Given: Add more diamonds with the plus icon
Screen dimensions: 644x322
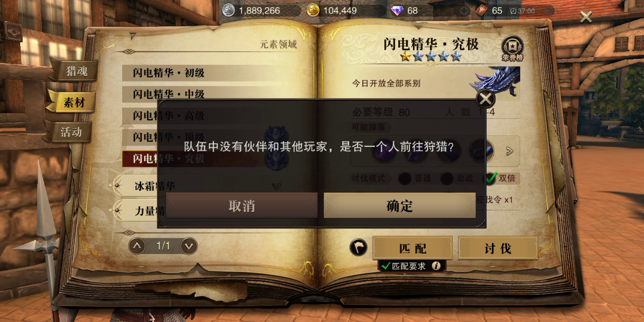Looking at the screenshot, I should pos(464,11).
